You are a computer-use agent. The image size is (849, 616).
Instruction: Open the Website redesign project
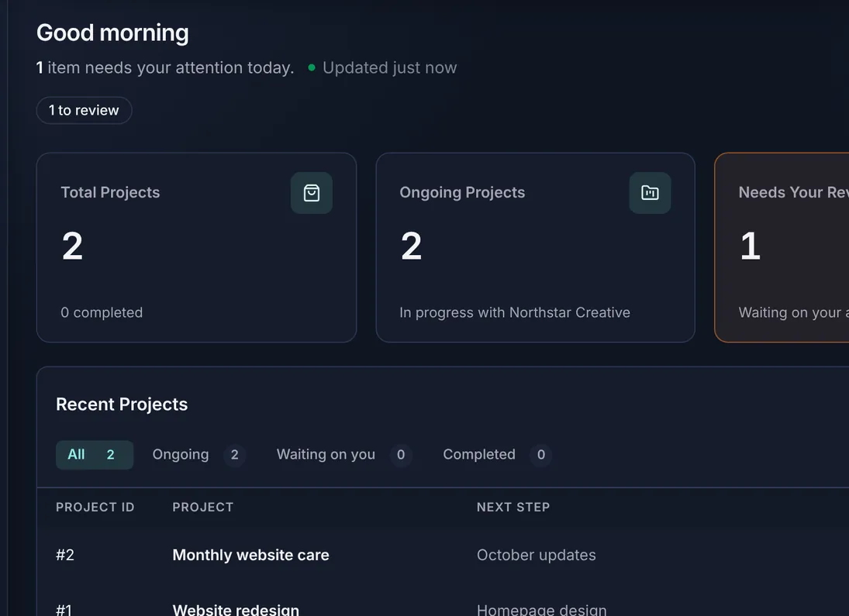(236, 610)
